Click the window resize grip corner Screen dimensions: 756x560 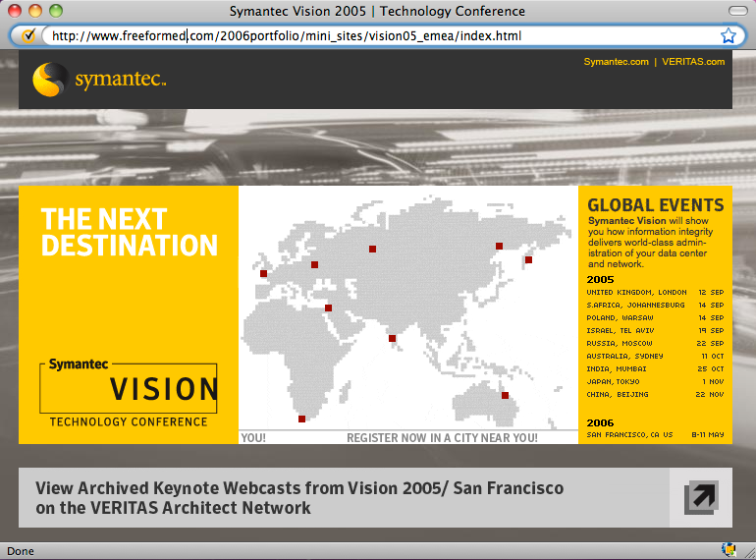pos(750,554)
